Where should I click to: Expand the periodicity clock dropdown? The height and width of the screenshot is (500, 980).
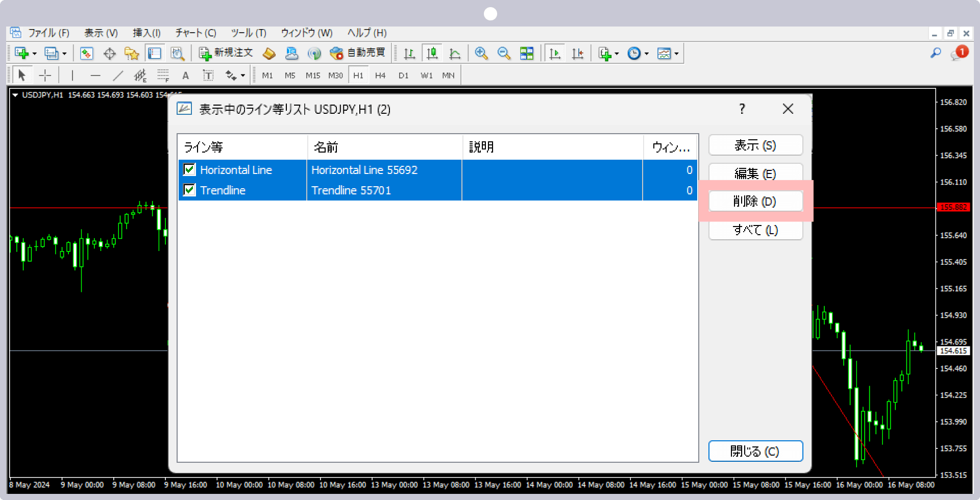(x=646, y=54)
